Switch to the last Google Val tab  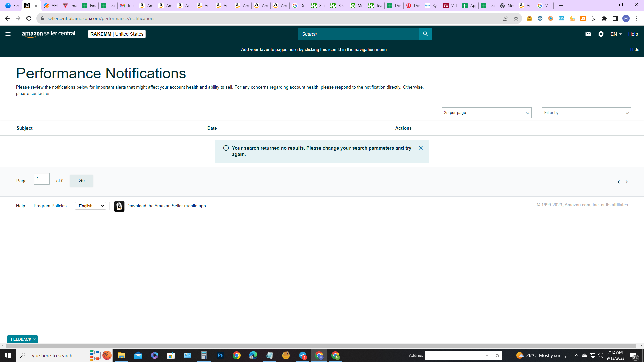544,6
